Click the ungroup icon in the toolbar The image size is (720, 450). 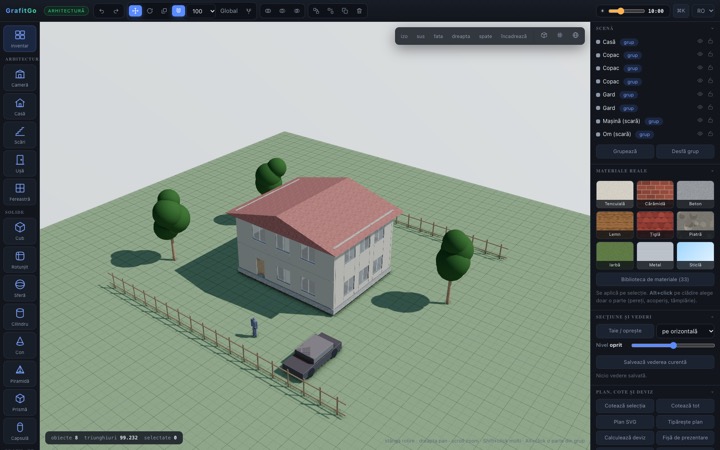click(330, 11)
